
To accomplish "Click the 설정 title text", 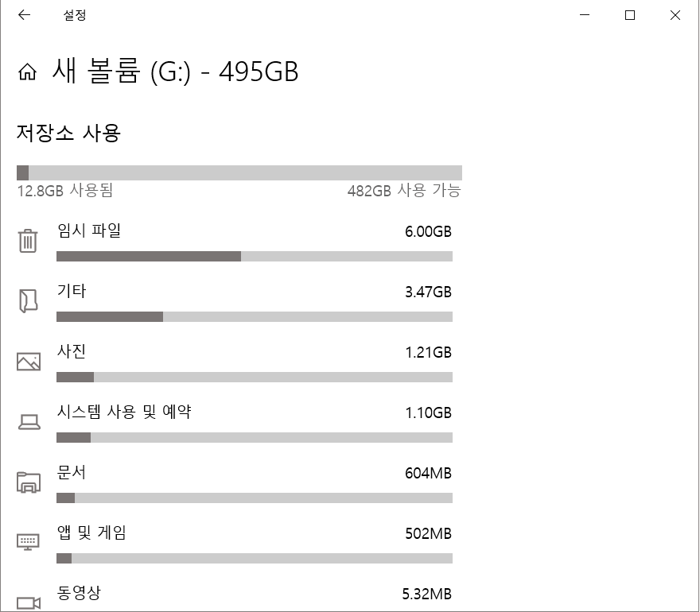I will [x=76, y=15].
